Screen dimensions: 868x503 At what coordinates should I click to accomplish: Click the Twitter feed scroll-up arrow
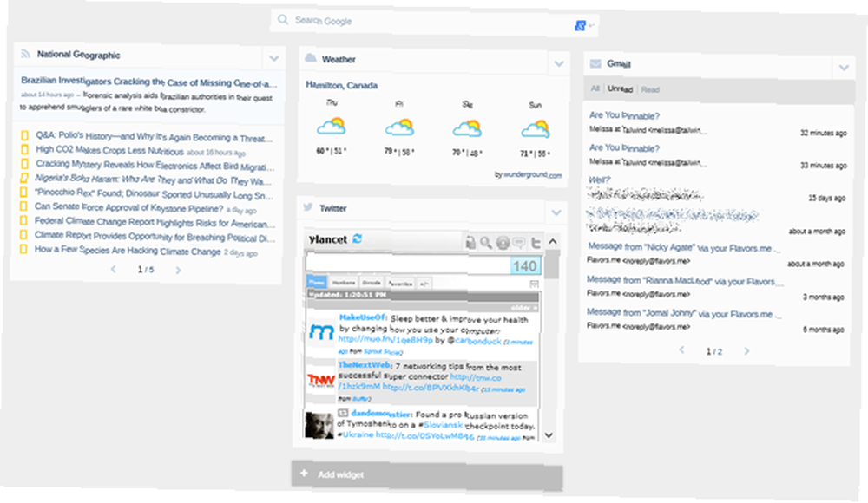point(552,242)
